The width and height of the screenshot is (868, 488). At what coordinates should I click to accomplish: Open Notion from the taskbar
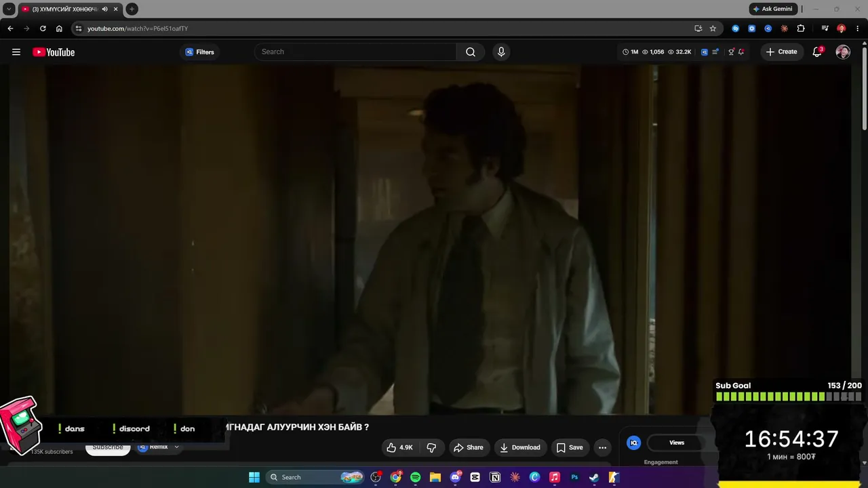(x=495, y=477)
